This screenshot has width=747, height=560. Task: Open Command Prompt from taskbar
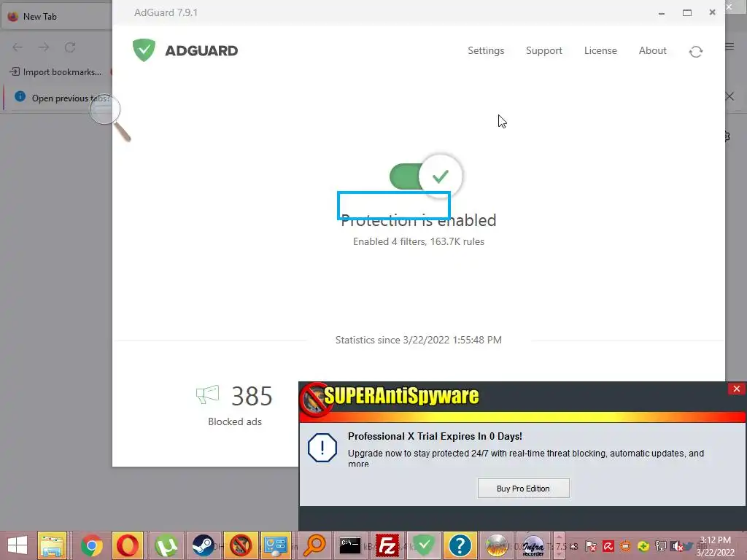click(x=349, y=545)
